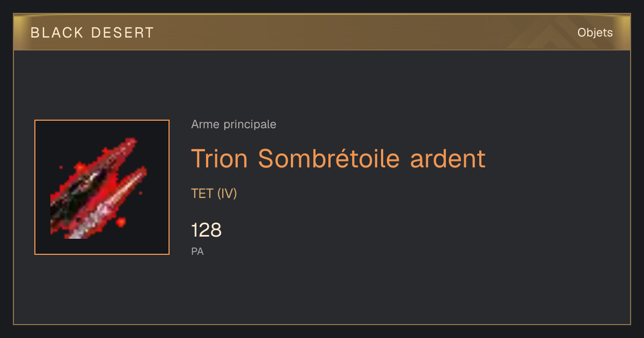Open the Trion Sombrétoile ardent item name
Image resolution: width=644 pixels, height=338 pixels.
click(x=338, y=158)
